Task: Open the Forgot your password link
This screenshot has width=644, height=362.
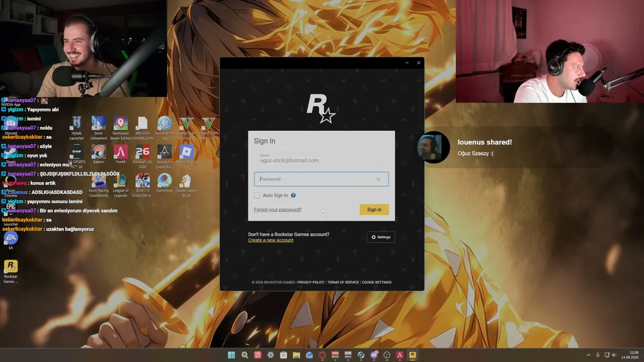Action: point(278,210)
